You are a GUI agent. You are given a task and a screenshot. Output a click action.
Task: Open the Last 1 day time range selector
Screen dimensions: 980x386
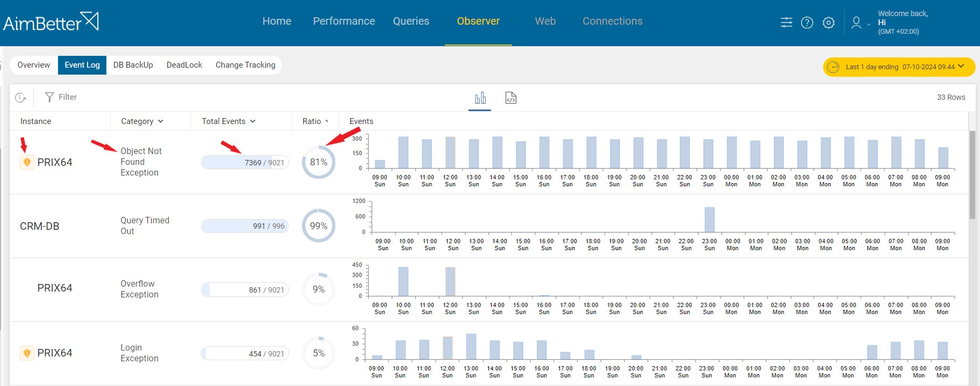[899, 67]
